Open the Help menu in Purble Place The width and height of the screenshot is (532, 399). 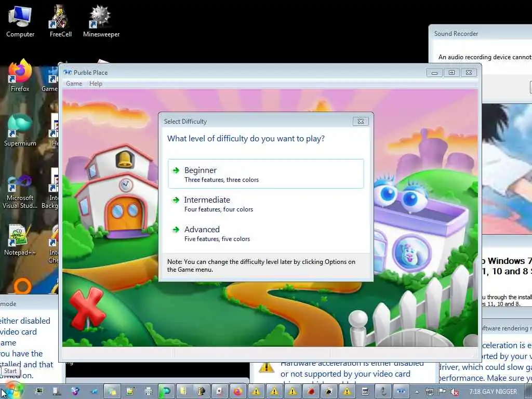coord(96,84)
